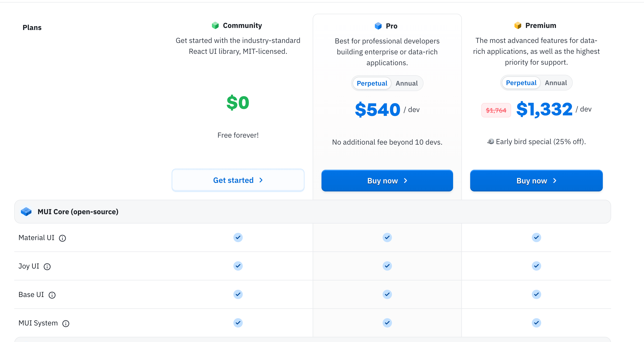Select Perpetual license for Premium plan

point(521,83)
